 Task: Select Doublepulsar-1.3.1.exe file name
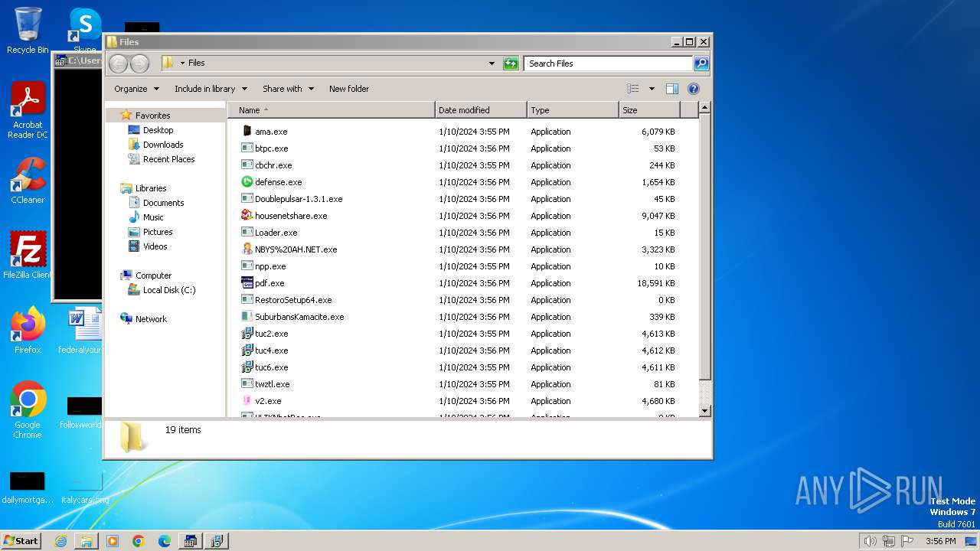click(299, 199)
